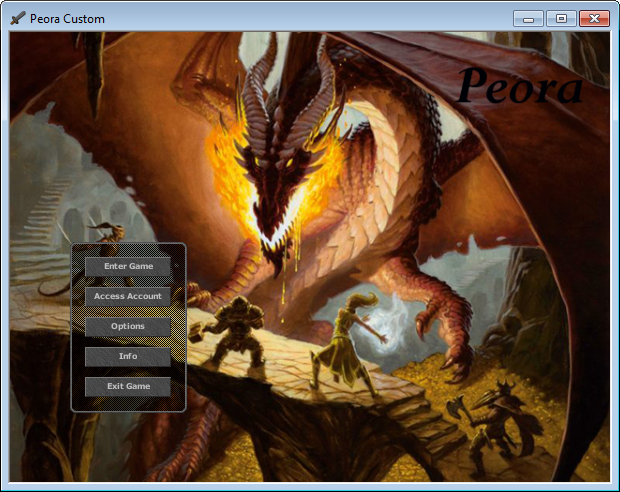Open the Access Account menu button
620x492 pixels.
click(128, 297)
